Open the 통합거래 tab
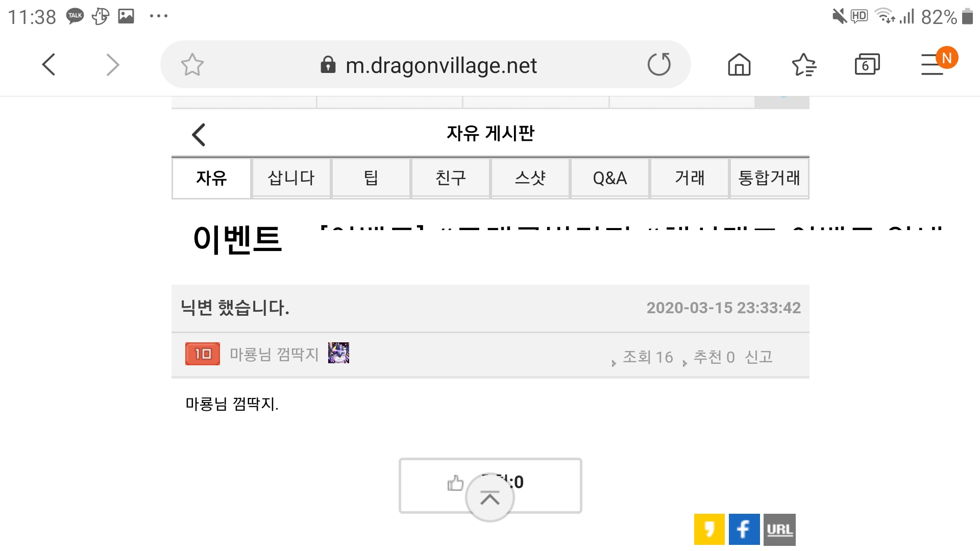The width and height of the screenshot is (980, 551). click(769, 178)
